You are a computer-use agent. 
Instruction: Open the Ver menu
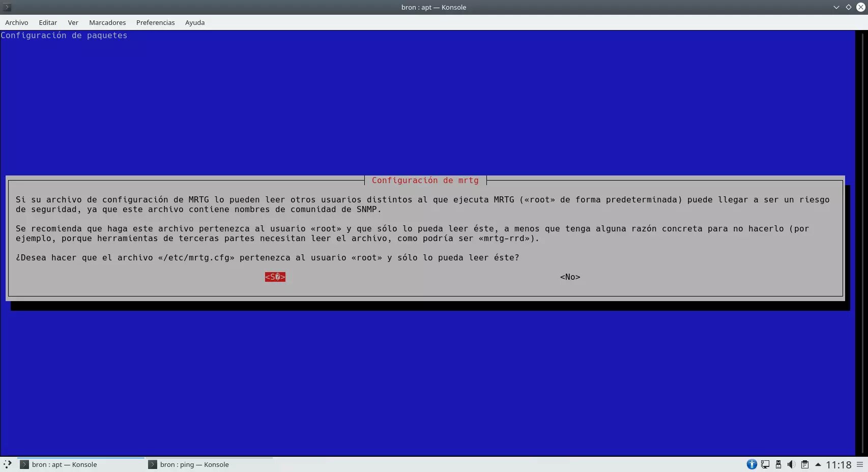(x=73, y=22)
